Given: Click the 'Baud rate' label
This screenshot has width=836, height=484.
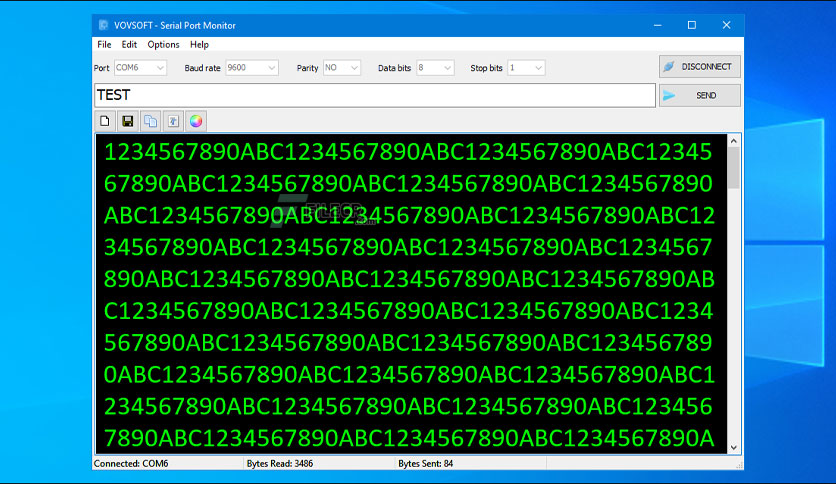Looking at the screenshot, I should click(203, 68).
